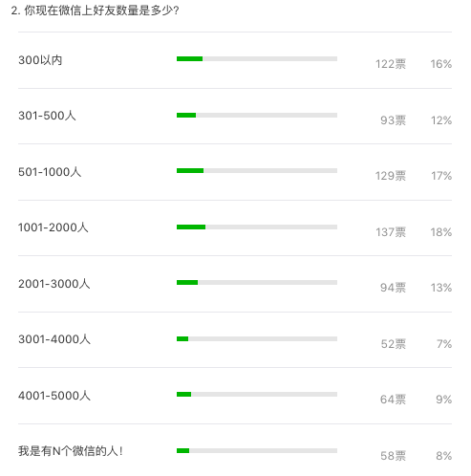The width and height of the screenshot is (471, 476).
Task: Select the 301-500人 option label
Action: [x=47, y=116]
